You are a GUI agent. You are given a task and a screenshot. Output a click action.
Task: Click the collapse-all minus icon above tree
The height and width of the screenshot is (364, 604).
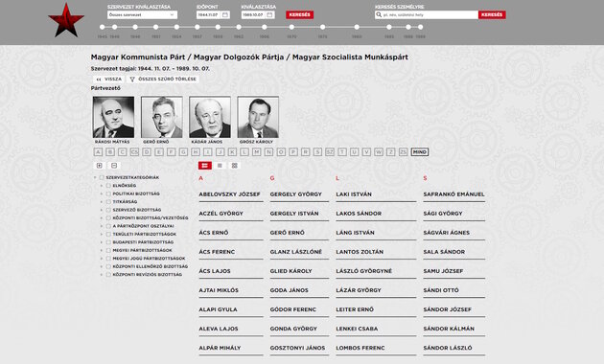click(114, 166)
